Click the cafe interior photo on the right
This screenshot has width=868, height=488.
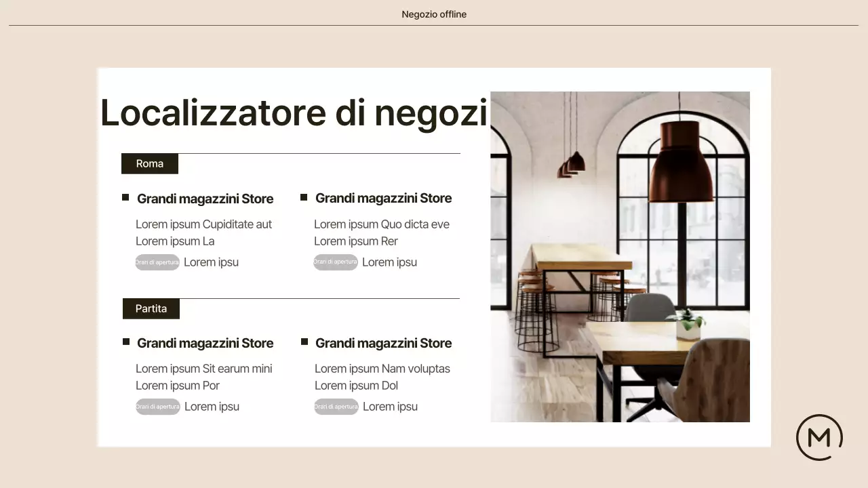point(620,256)
